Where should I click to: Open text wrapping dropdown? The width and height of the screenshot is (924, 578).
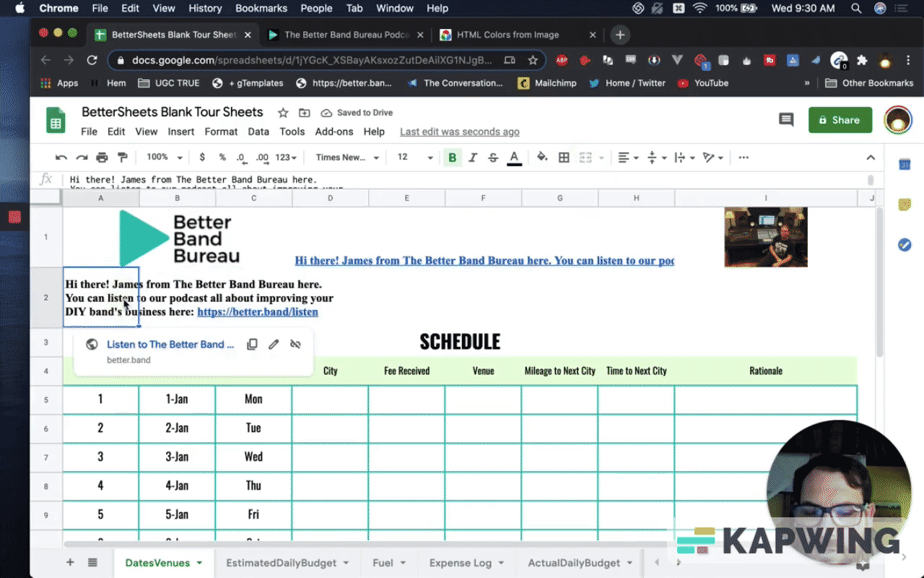[x=684, y=158]
